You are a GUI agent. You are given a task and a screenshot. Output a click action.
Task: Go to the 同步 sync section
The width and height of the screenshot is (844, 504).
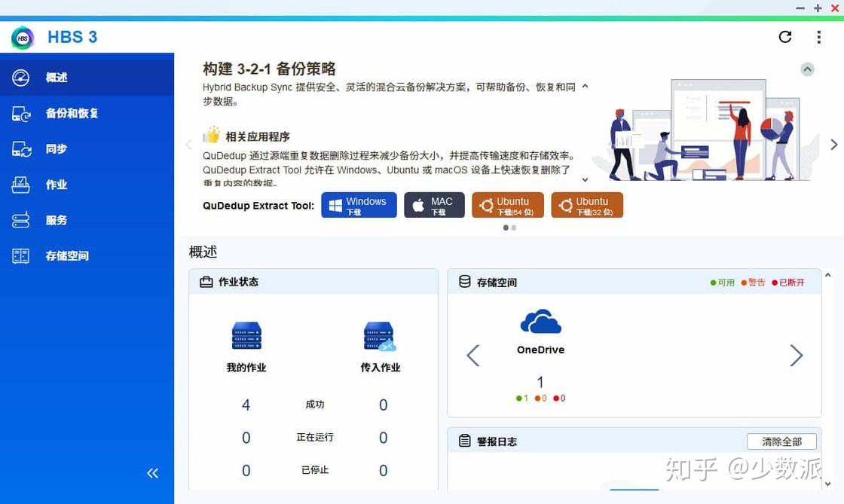click(87, 148)
